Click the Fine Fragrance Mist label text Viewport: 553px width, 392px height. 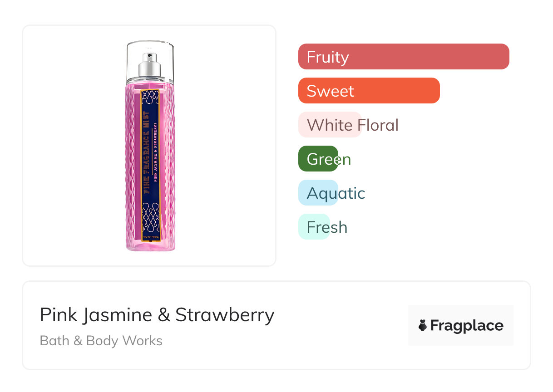(x=147, y=152)
